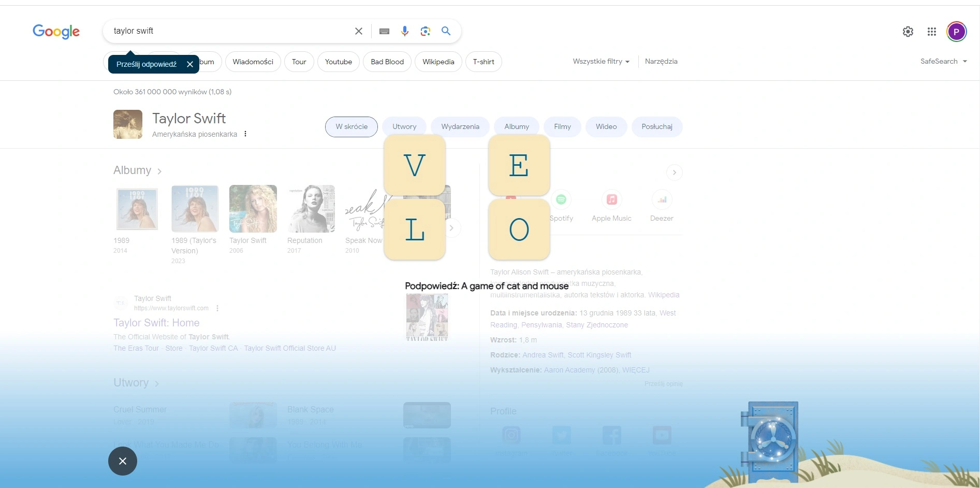The height and width of the screenshot is (488, 980).
Task: Open the Google account profile avatar
Action: point(957,32)
